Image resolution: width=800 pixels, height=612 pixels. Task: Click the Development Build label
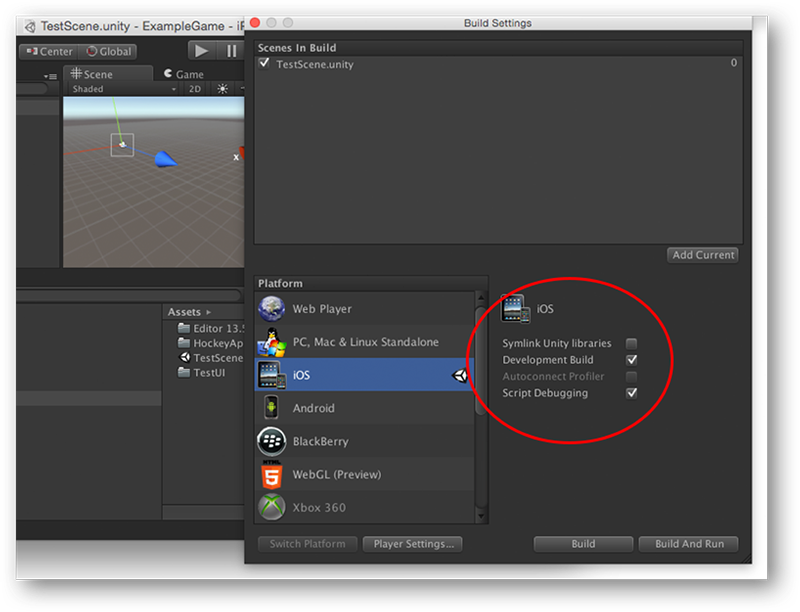(547, 360)
